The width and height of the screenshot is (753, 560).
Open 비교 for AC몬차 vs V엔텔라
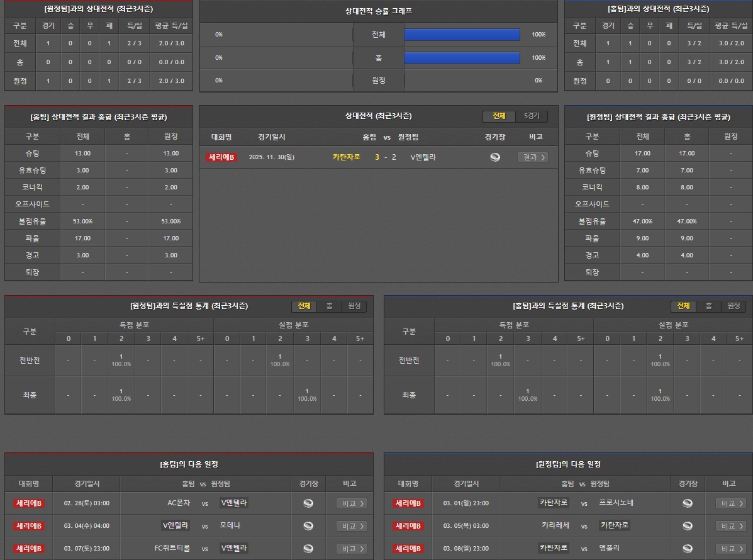pos(351,503)
